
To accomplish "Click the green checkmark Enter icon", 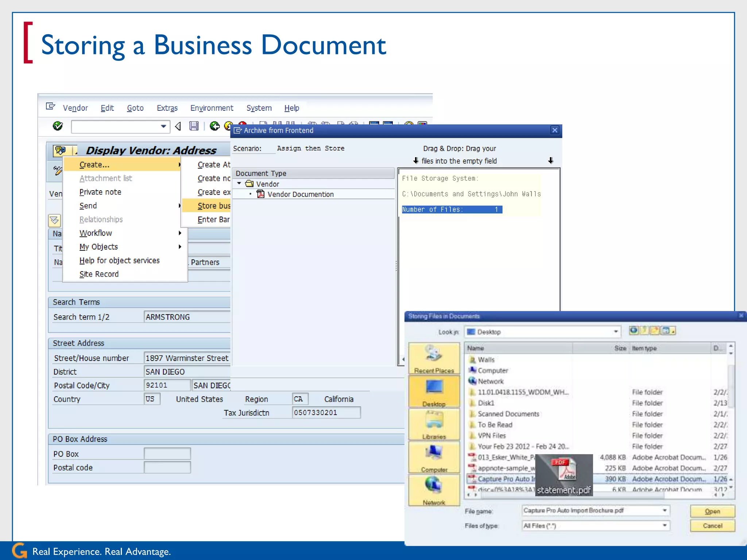I will coord(58,126).
